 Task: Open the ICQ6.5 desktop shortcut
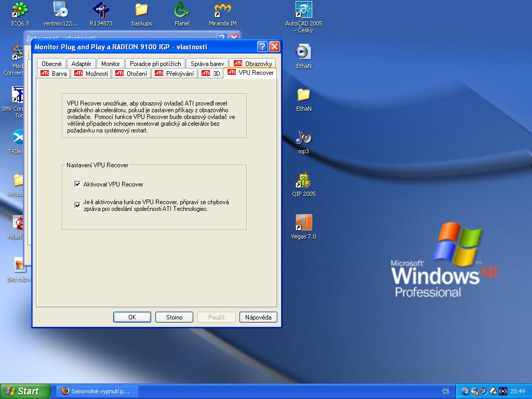click(x=20, y=14)
